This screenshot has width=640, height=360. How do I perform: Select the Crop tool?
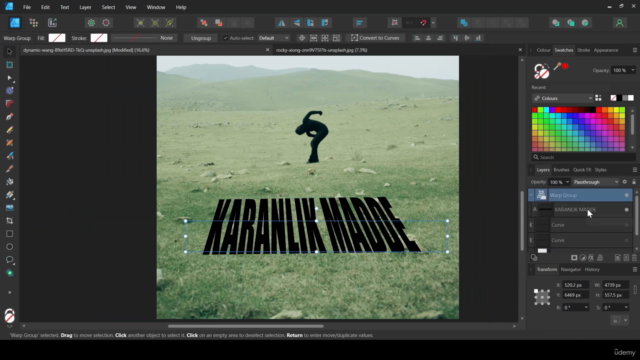(9, 221)
